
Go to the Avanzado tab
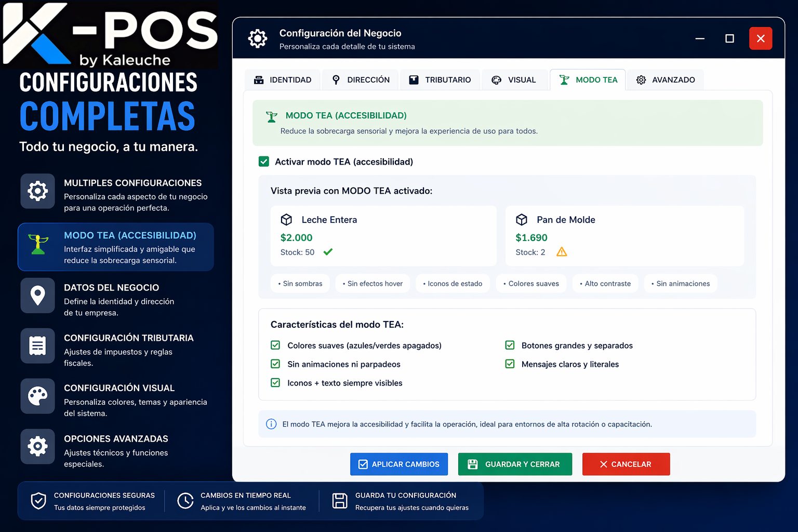666,80
